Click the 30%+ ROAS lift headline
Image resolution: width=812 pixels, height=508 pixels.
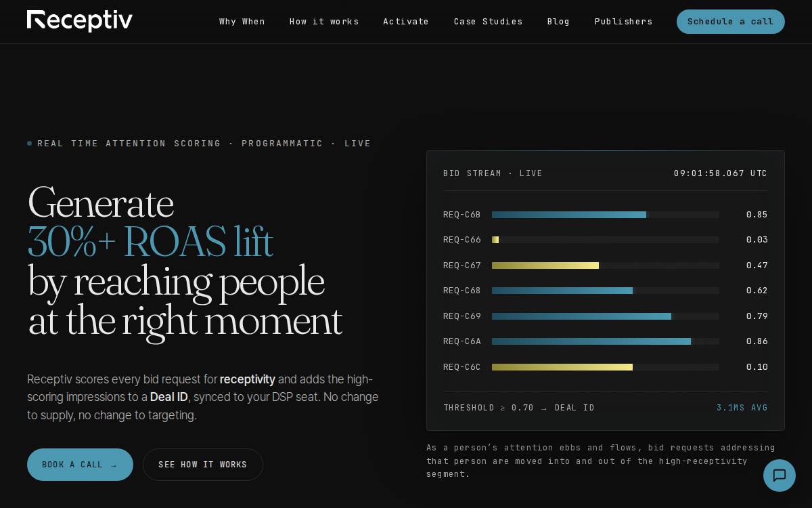[150, 242]
